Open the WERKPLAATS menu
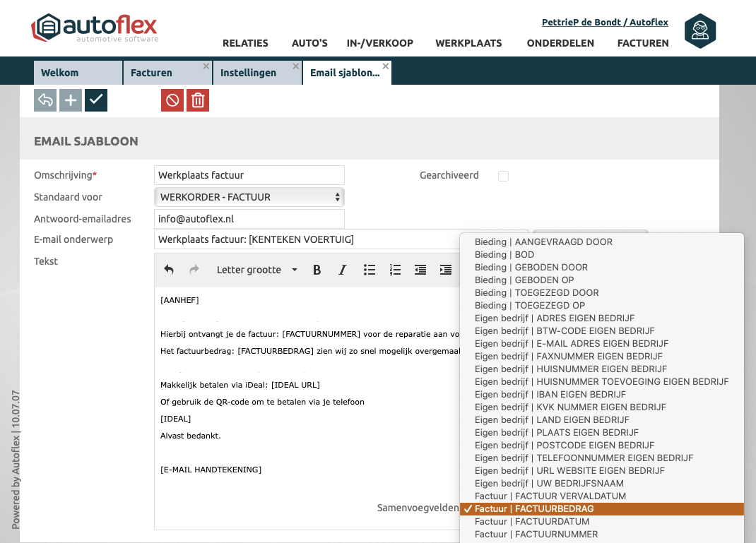This screenshot has height=543, width=756. click(468, 43)
